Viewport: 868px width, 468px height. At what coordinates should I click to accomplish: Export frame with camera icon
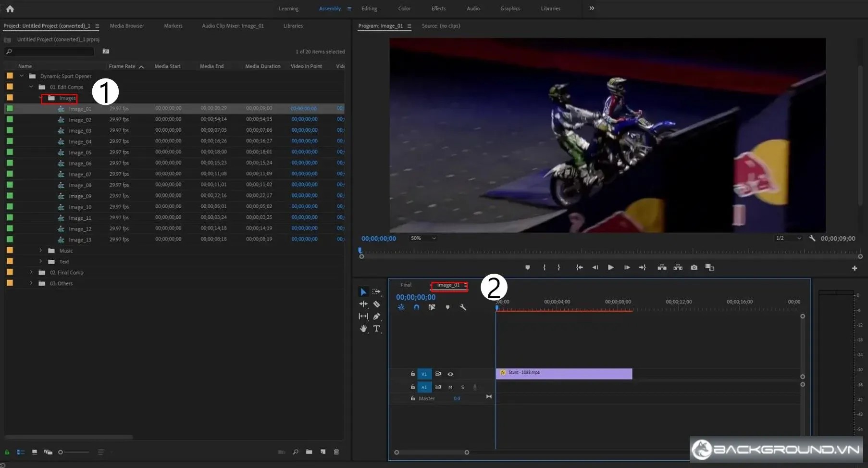pyautogui.click(x=694, y=267)
